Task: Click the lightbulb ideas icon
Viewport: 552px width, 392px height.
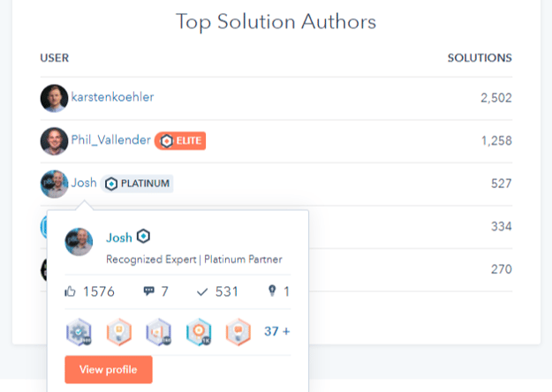Action: pos(273,291)
